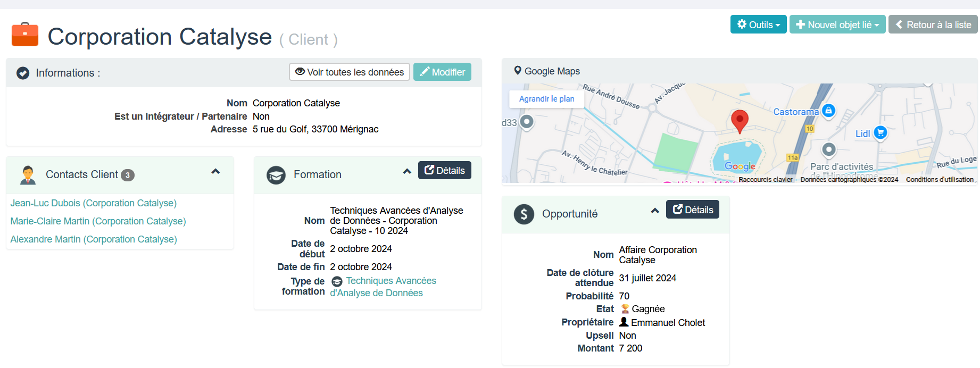
Task: Click Voir toutes les données button
Action: (349, 72)
